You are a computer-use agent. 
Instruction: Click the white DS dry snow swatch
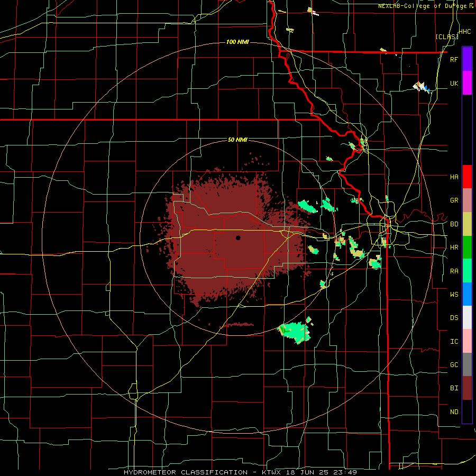click(x=467, y=317)
